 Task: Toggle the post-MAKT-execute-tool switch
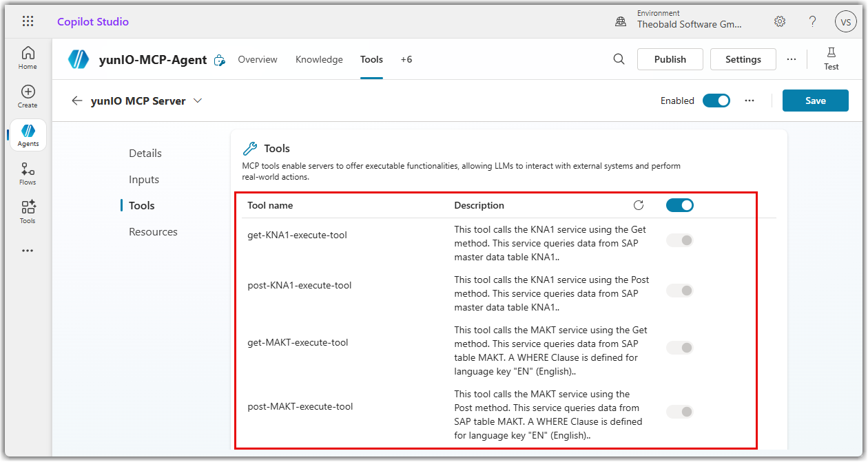coord(679,412)
